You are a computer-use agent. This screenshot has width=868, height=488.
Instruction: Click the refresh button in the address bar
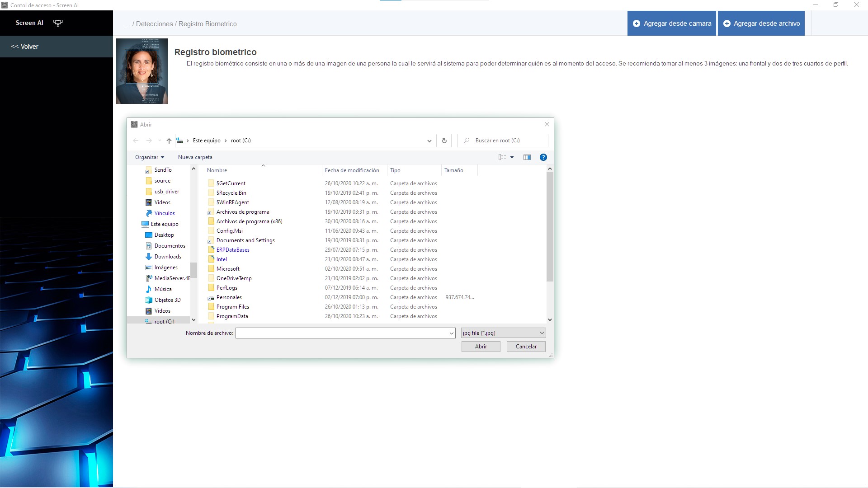[x=444, y=141]
